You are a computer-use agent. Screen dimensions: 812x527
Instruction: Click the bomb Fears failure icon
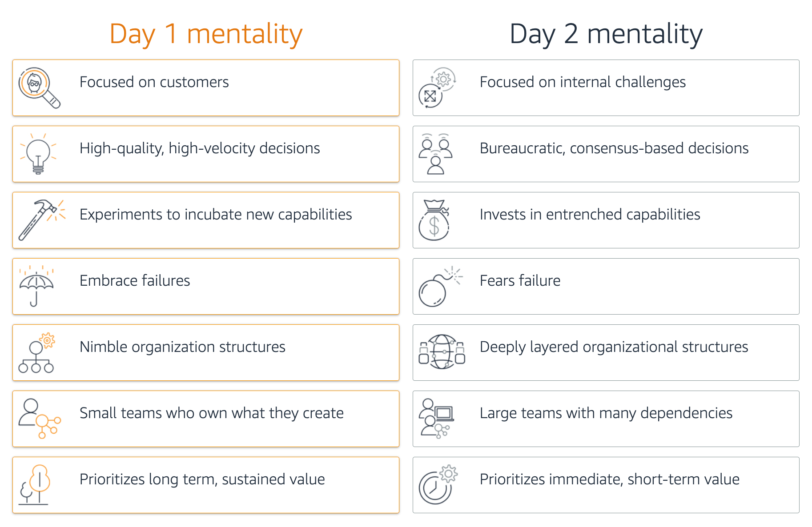point(438,287)
